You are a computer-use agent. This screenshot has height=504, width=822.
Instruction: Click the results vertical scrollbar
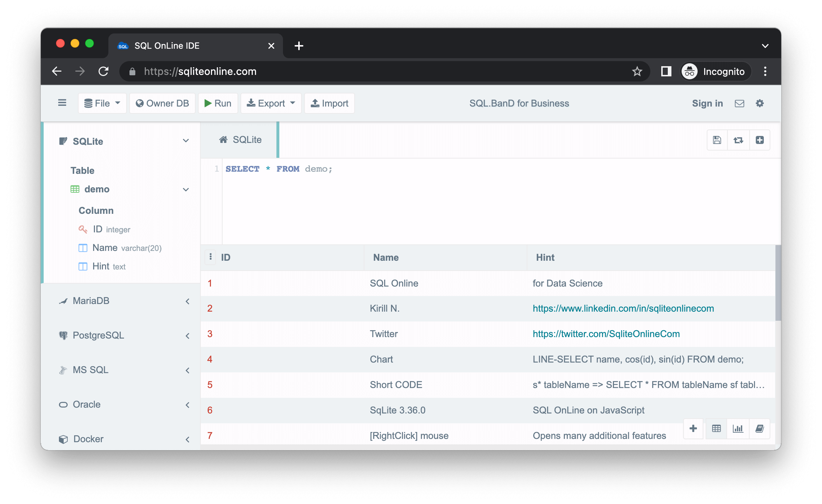click(x=778, y=284)
